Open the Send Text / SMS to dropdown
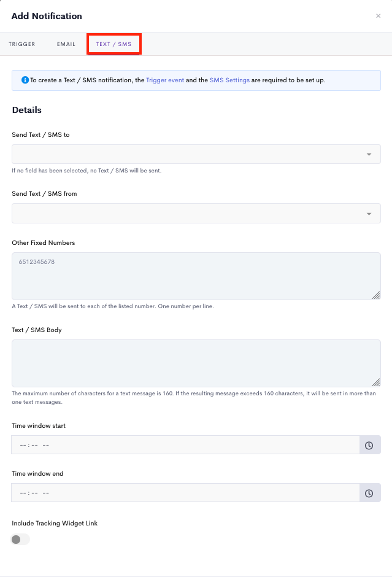 point(196,154)
